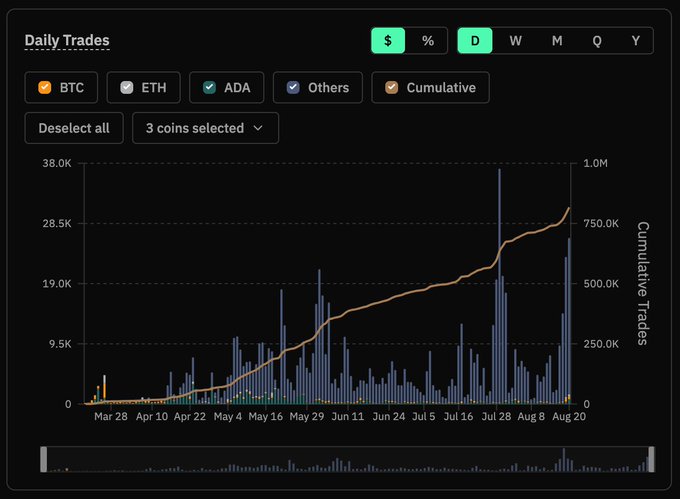Click the 750.0K right axis label
The width and height of the screenshot is (680, 499).
click(x=601, y=224)
